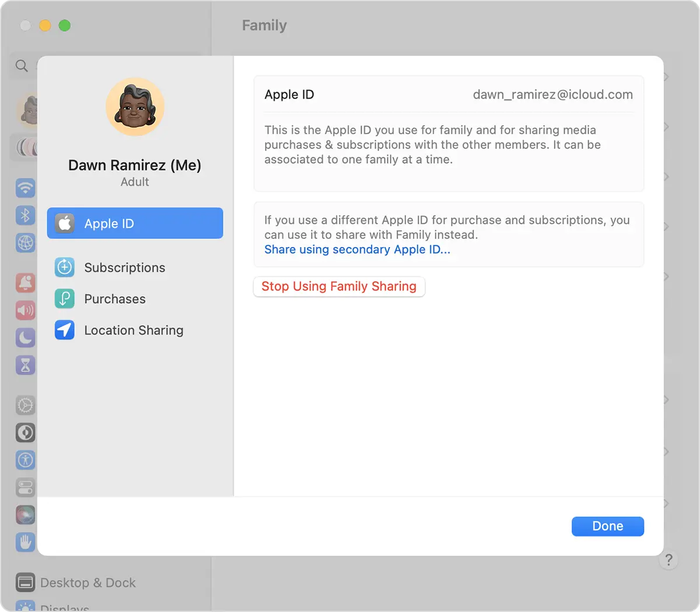Open Control Center switches icon in sidebar
The width and height of the screenshot is (700, 612).
point(26,487)
